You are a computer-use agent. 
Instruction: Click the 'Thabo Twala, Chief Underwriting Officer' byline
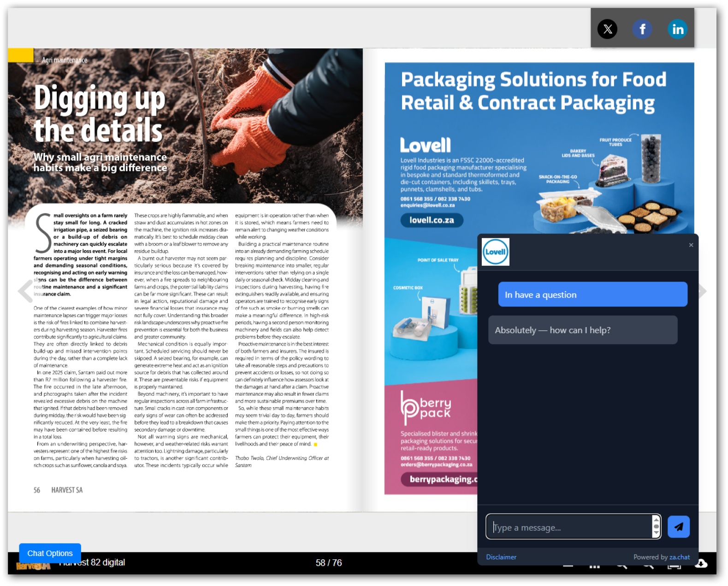point(282,462)
